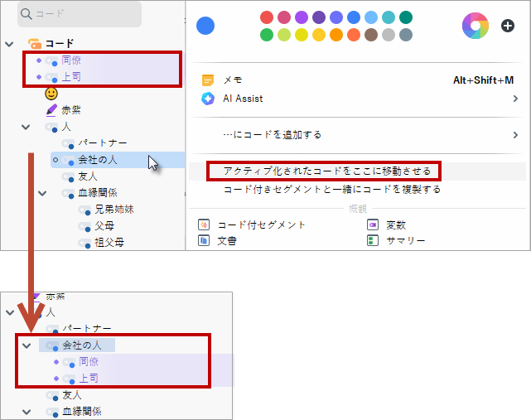Screen dimensions: 531x420
Task: Choose アクティブ化されたコードをここに移動させる menu item
Action: pyautogui.click(x=326, y=171)
